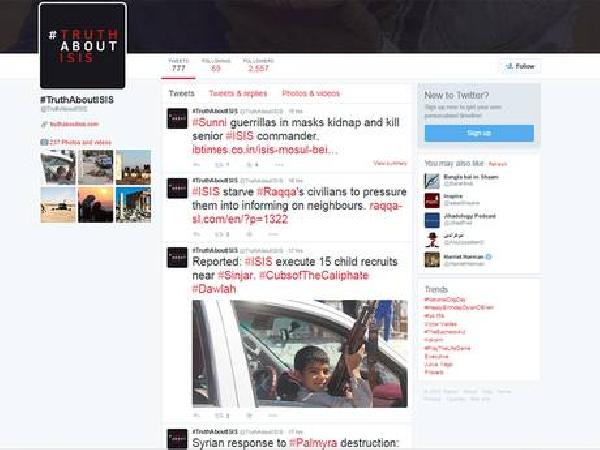This screenshot has width=600, height=450.
Task: Open the Followers count stat
Action: pos(258,65)
